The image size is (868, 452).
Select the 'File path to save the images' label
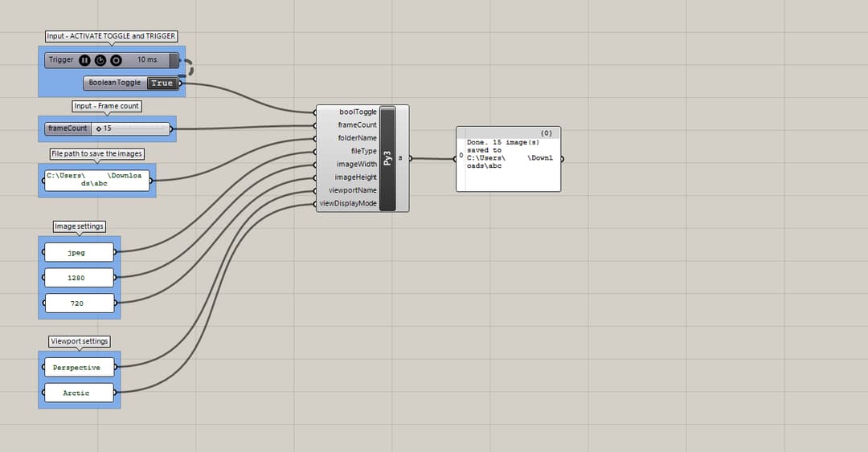tap(97, 154)
